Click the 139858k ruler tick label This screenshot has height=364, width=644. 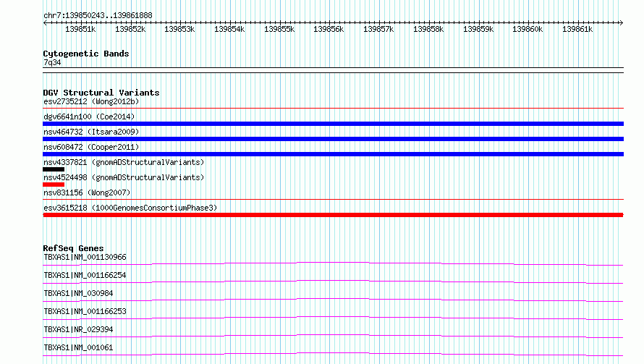pos(428,29)
